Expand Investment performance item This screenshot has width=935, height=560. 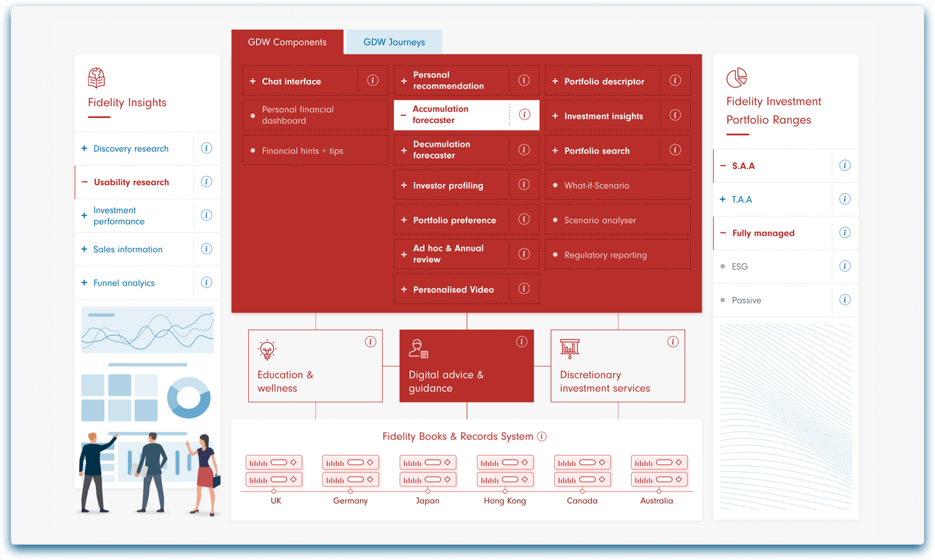(84, 215)
